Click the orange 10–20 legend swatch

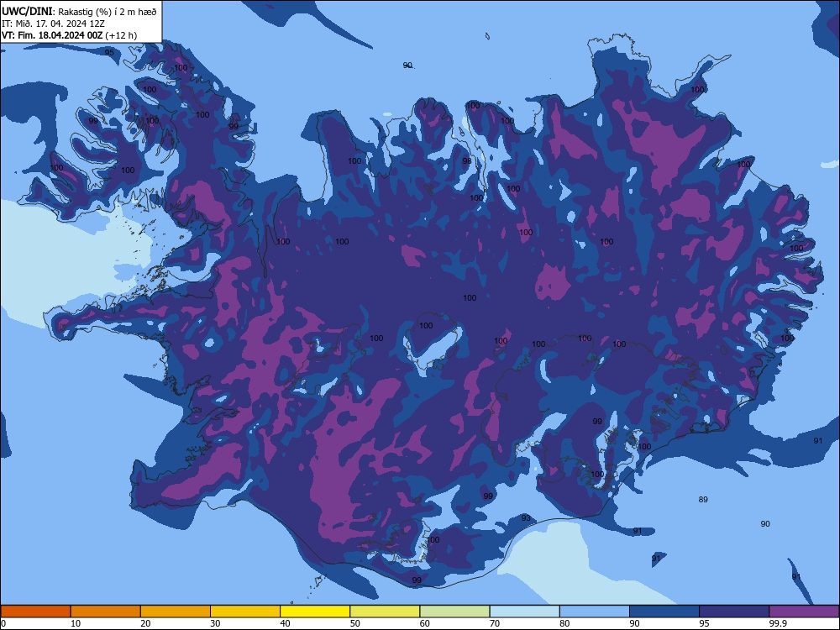[106, 612]
